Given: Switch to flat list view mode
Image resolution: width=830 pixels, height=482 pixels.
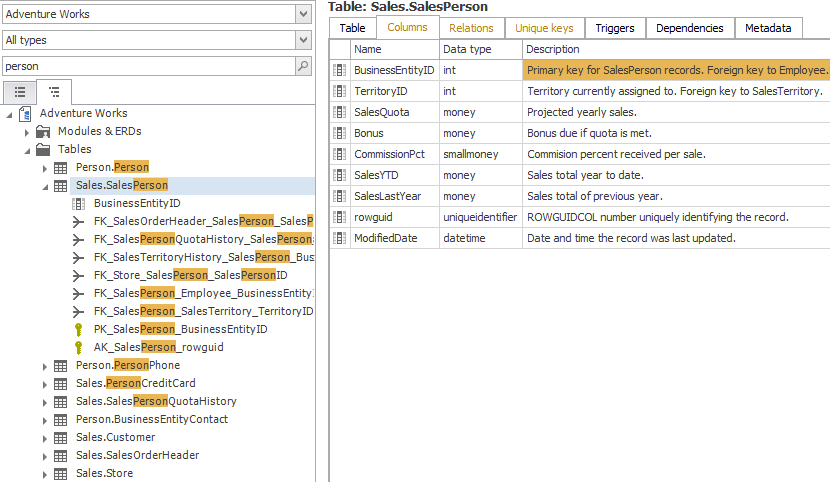Looking at the screenshot, I should (20, 92).
